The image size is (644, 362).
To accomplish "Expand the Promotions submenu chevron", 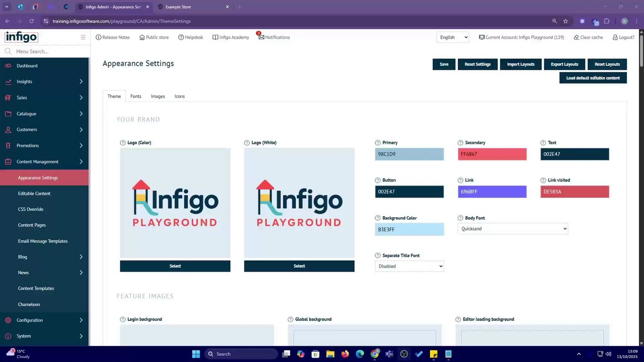I will click(x=81, y=145).
